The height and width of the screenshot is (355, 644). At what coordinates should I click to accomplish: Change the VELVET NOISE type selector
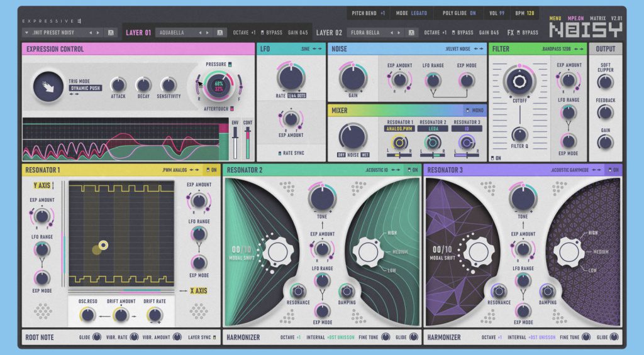coord(464,49)
